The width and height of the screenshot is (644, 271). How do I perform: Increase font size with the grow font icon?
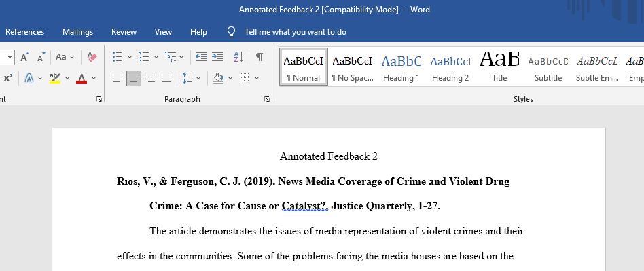point(24,57)
